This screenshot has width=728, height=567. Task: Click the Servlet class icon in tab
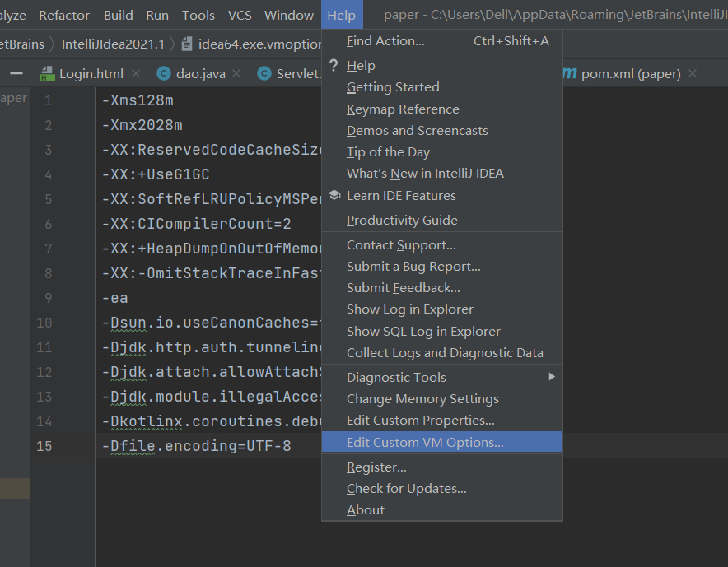(264, 73)
